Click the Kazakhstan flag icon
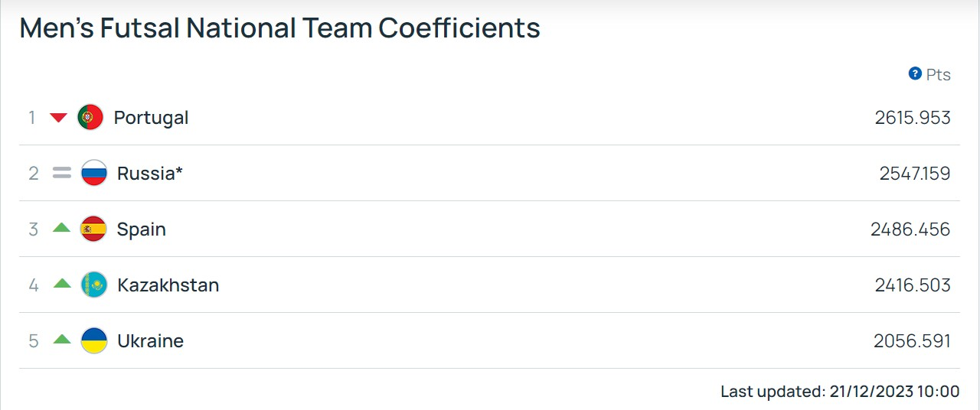Viewport: 980px width, 410px height. point(94,285)
